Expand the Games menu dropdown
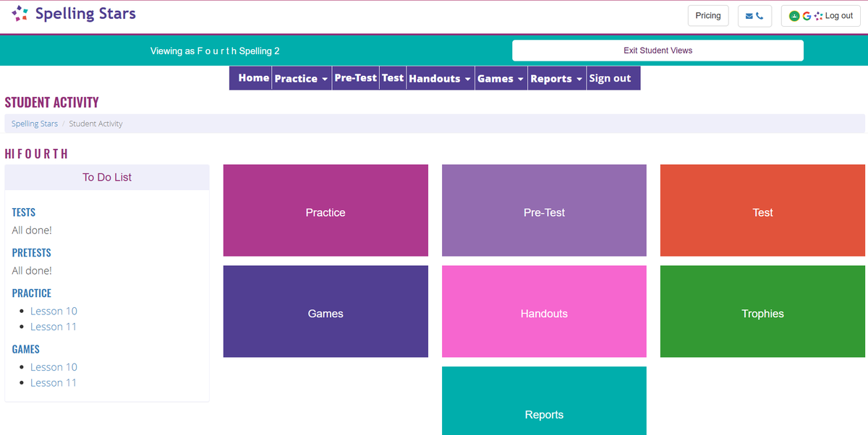 pyautogui.click(x=501, y=78)
